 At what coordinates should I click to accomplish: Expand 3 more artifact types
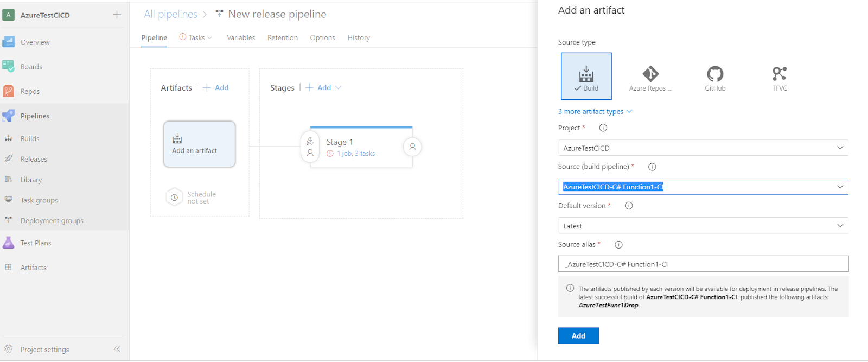[x=595, y=111]
